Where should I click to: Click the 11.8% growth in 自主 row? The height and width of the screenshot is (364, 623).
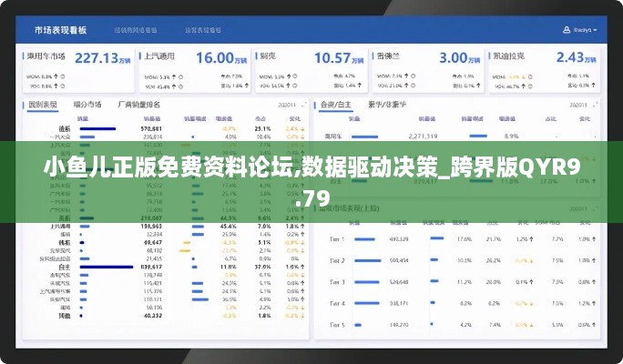pos(228,267)
